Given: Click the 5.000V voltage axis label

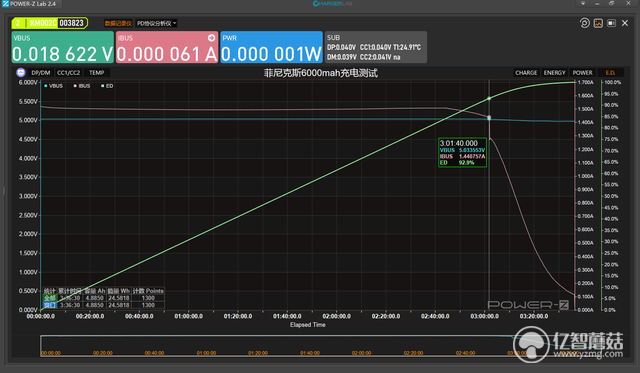Looking at the screenshot, I should point(28,120).
